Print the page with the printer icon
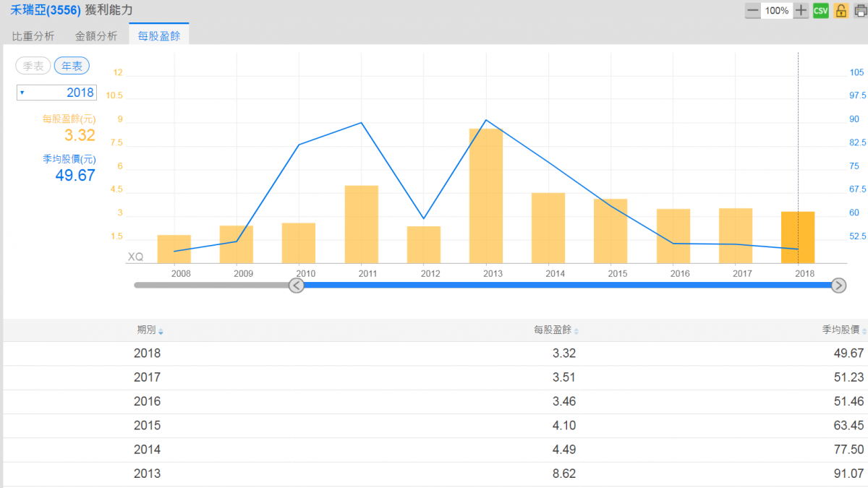Screen dimensions: 868x488 point(860,11)
